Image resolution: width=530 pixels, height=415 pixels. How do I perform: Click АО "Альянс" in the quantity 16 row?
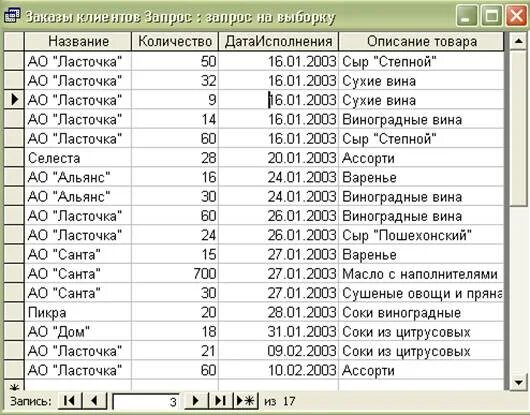tap(78, 177)
